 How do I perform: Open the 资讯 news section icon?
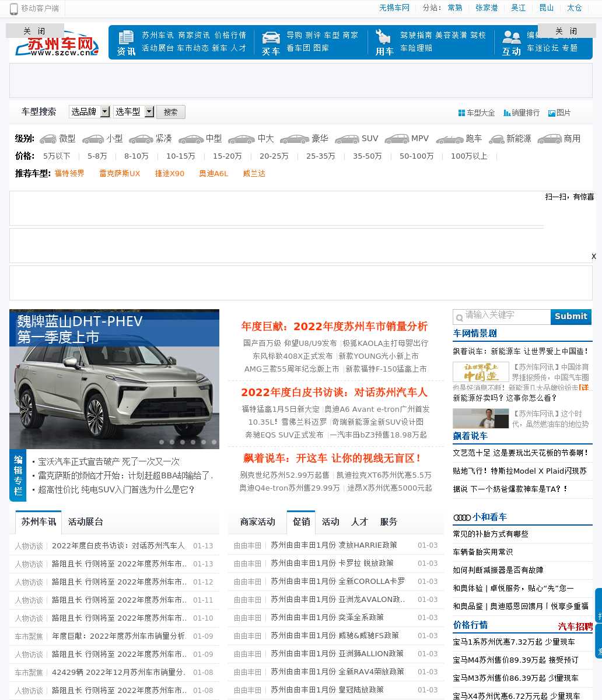click(x=126, y=37)
